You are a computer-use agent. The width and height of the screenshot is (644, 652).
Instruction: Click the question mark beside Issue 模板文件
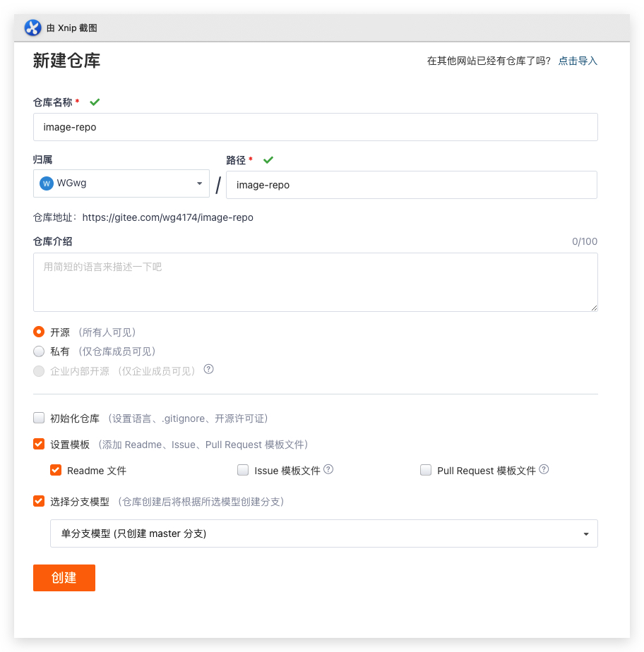point(328,470)
